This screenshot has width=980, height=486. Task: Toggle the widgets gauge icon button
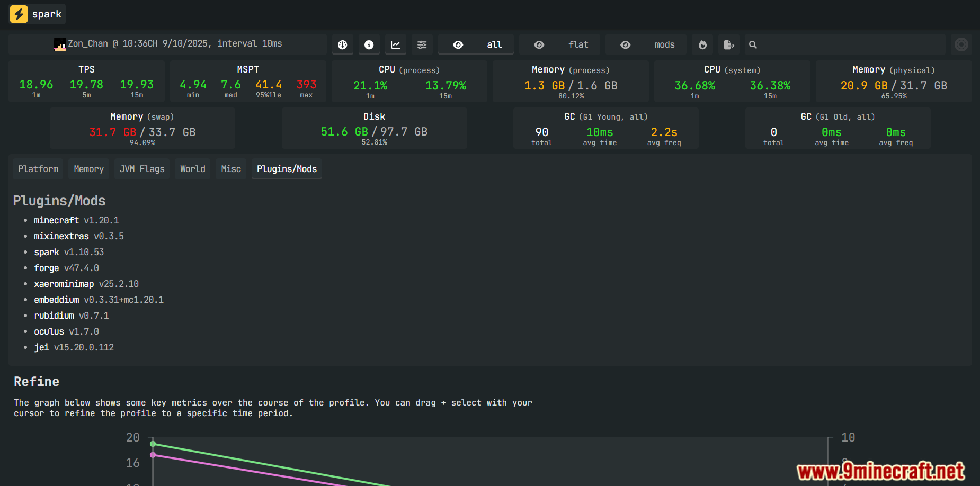pyautogui.click(x=343, y=45)
